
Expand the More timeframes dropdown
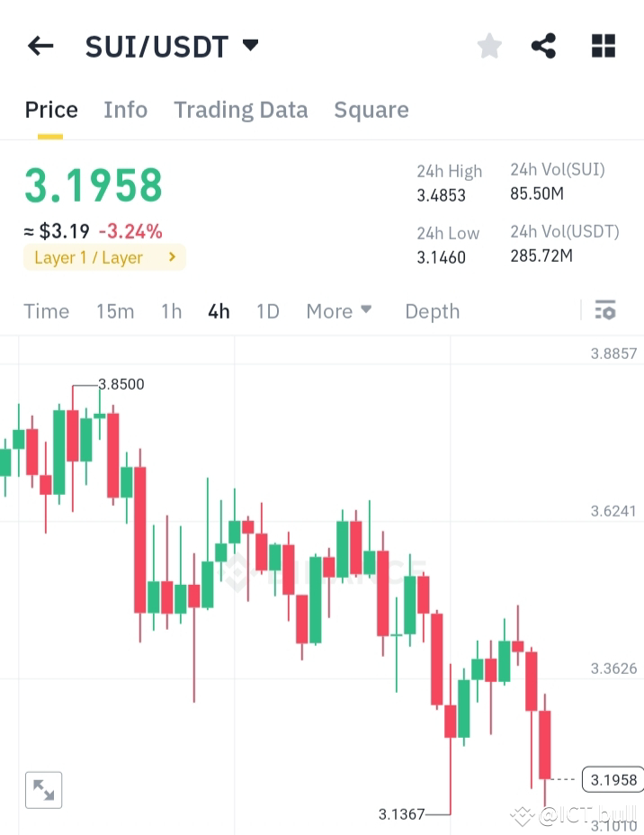(x=339, y=310)
